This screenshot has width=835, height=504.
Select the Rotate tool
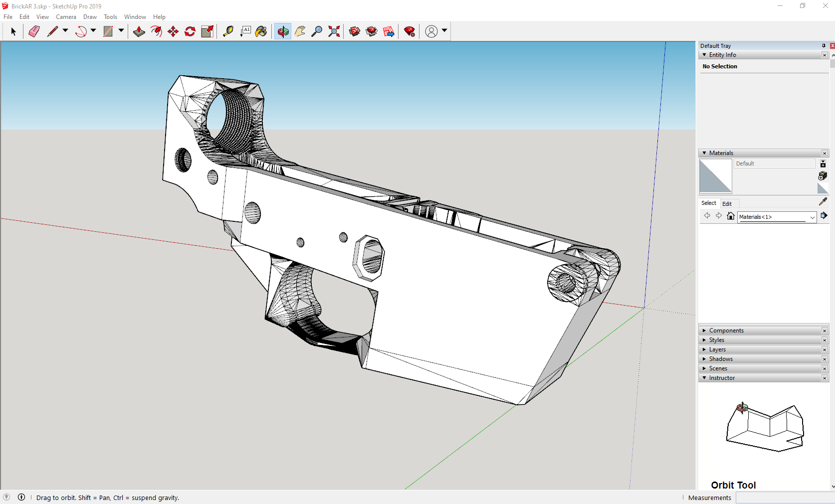point(190,31)
